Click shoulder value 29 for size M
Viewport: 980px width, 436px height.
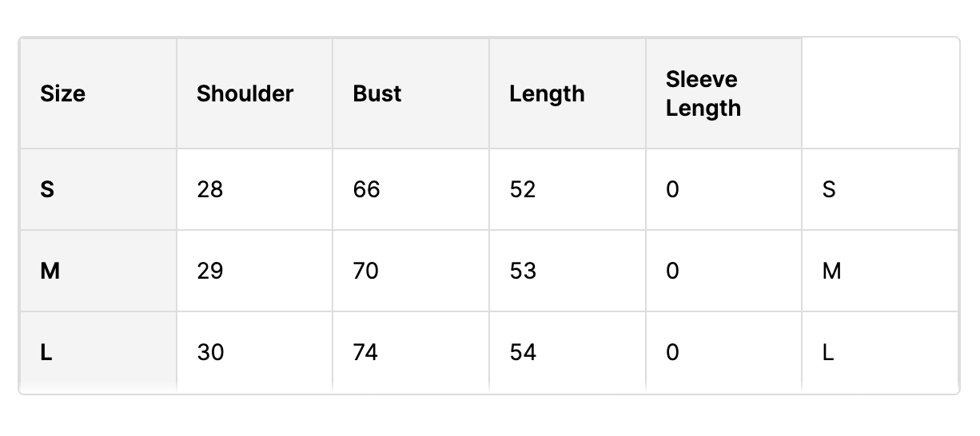click(209, 272)
